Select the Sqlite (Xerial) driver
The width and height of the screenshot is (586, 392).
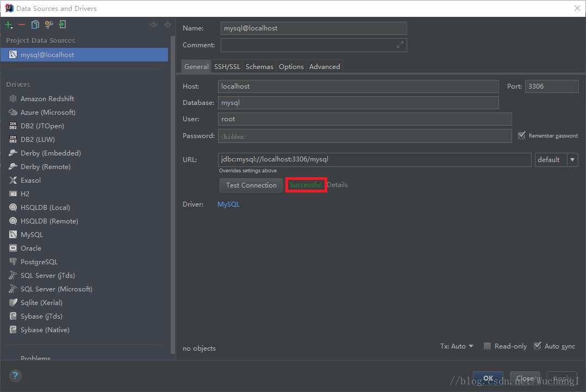[41, 303]
